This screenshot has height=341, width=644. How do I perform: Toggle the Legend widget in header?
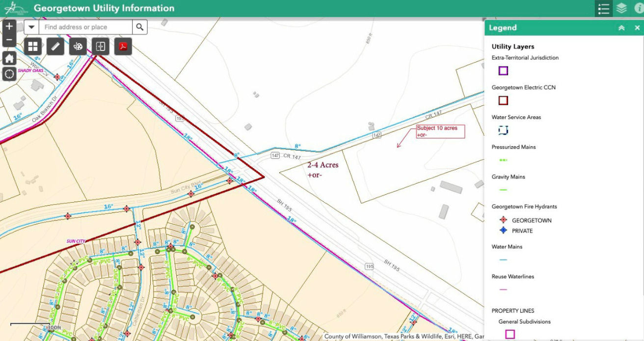(604, 8)
